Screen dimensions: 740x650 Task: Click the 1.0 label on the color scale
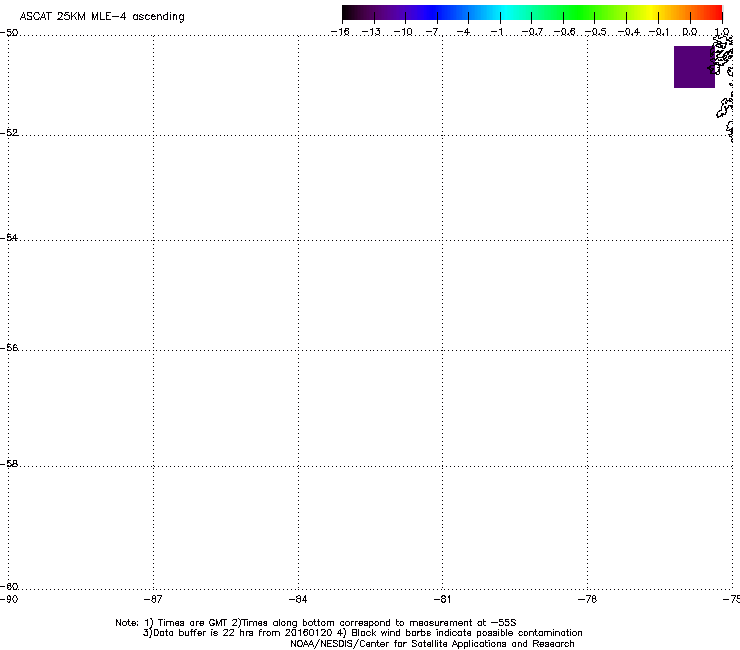tap(722, 32)
